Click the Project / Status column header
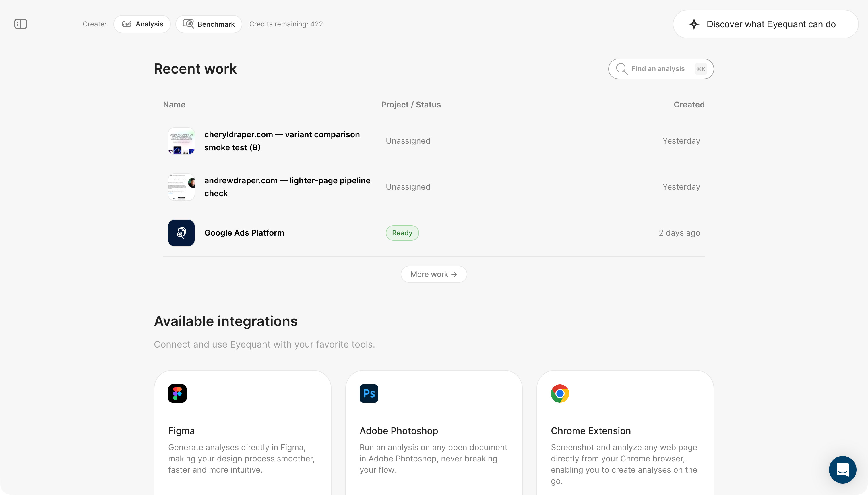This screenshot has height=495, width=868. point(411,105)
